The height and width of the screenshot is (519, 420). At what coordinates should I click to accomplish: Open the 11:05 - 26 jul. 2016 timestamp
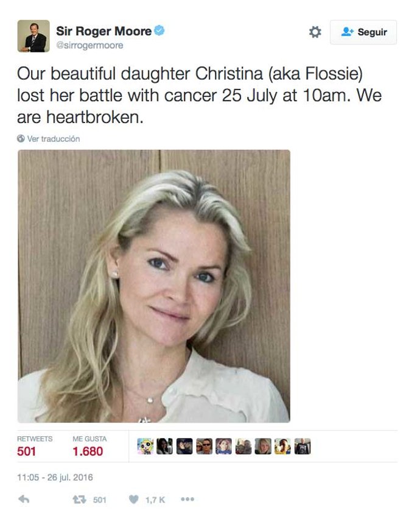point(55,478)
